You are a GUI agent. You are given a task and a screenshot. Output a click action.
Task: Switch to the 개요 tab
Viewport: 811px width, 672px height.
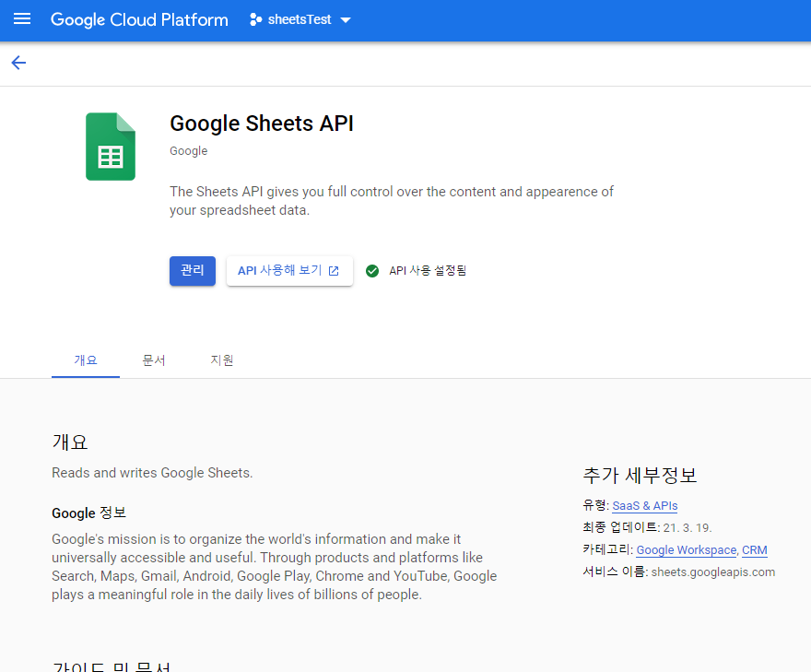pyautogui.click(x=86, y=360)
